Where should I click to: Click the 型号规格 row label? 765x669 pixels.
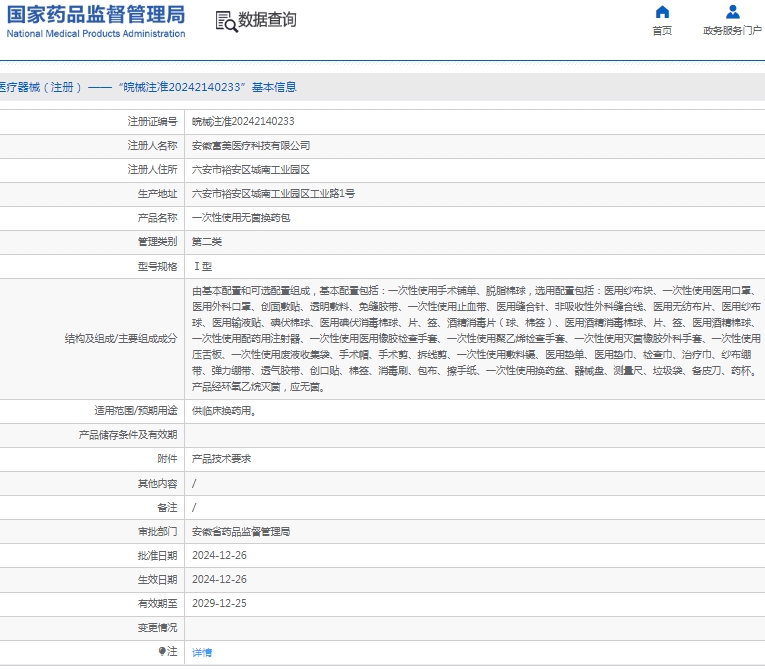coord(157,266)
